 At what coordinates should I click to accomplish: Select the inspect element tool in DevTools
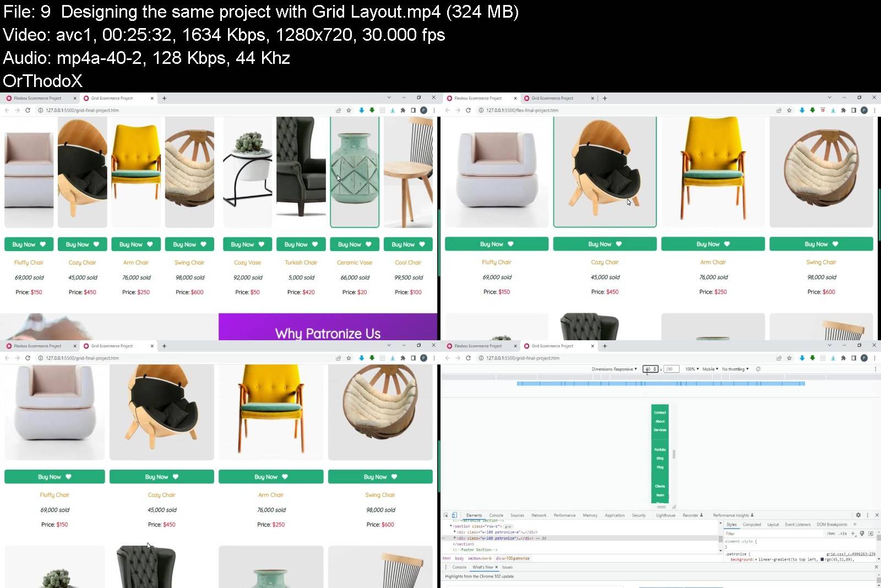(x=446, y=515)
